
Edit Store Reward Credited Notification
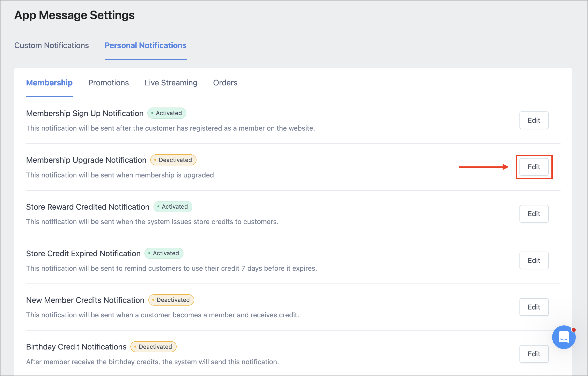coord(534,214)
